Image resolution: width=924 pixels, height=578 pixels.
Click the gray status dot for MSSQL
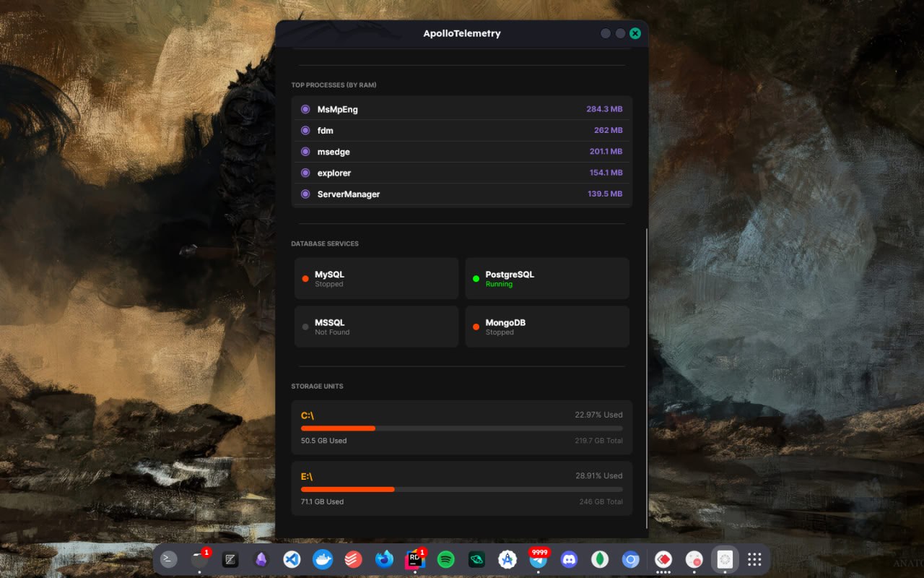305,327
